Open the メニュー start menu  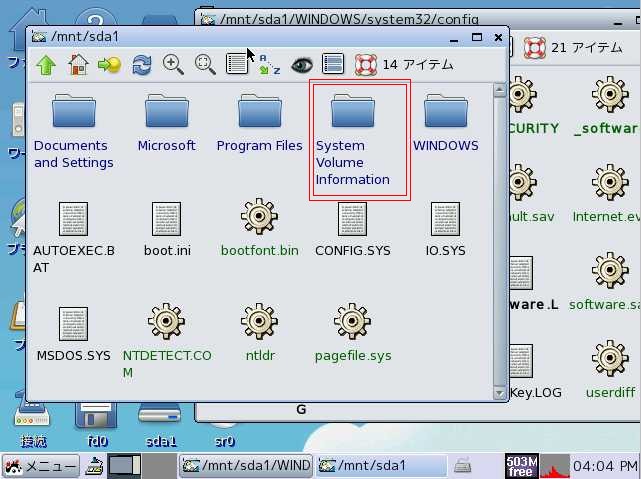[41, 465]
